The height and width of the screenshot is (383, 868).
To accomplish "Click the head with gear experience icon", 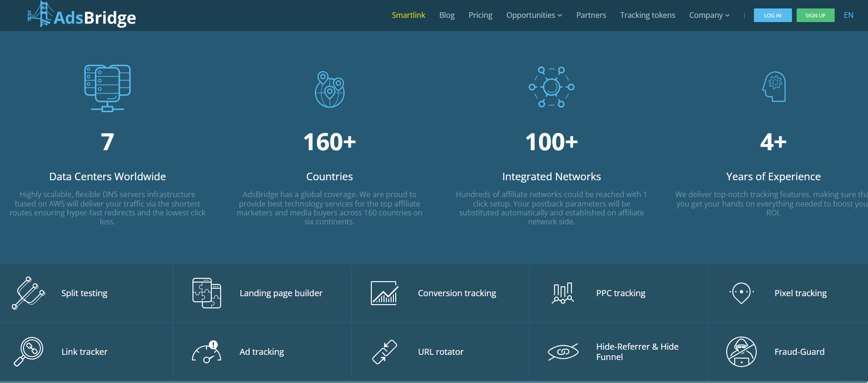I will coord(774,86).
